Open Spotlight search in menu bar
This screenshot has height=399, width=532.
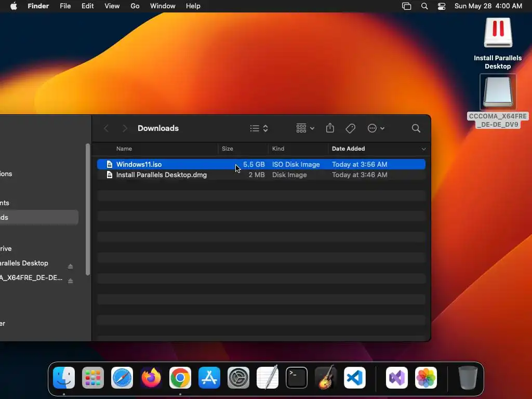424,6
